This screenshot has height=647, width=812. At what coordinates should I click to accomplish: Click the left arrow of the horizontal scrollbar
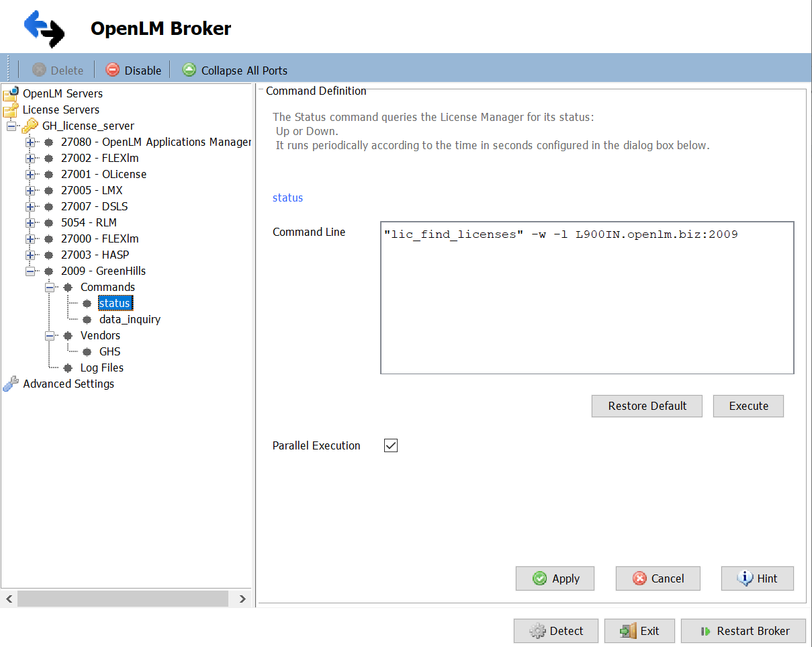9,599
